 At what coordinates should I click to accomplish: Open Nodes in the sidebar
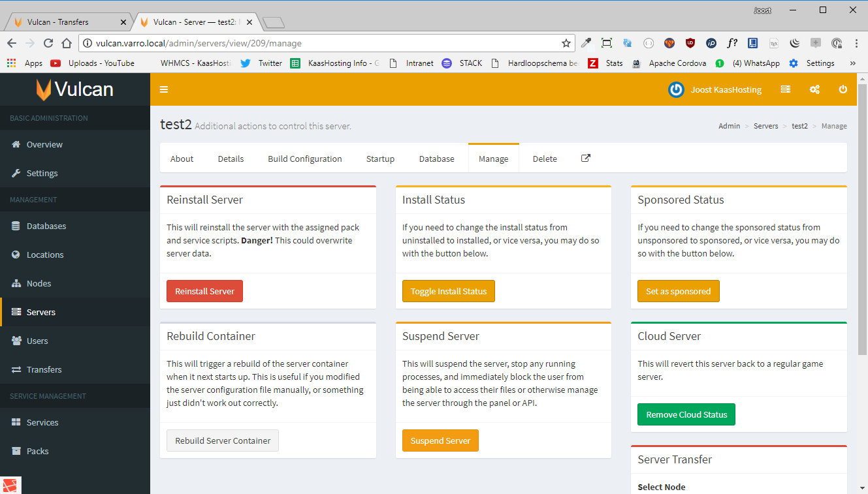point(39,283)
